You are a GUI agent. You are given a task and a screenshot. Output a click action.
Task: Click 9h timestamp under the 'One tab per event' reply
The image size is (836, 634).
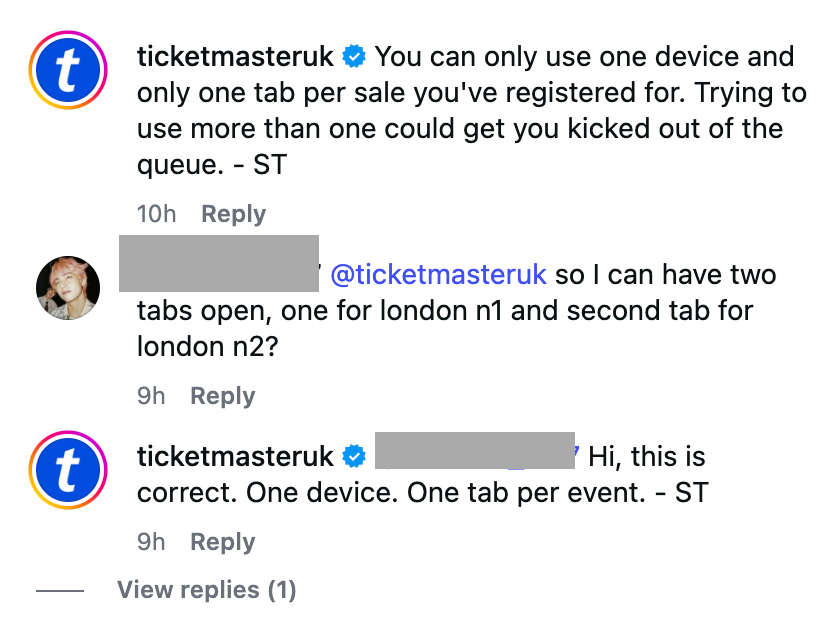click(x=151, y=542)
